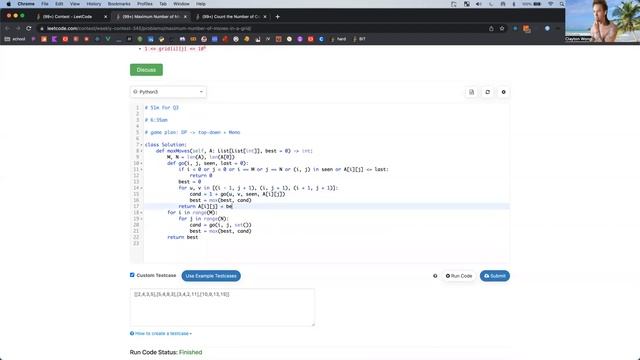The image size is (640, 360).
Task: Click the site lock icon in address bar
Action: (x=42, y=29)
